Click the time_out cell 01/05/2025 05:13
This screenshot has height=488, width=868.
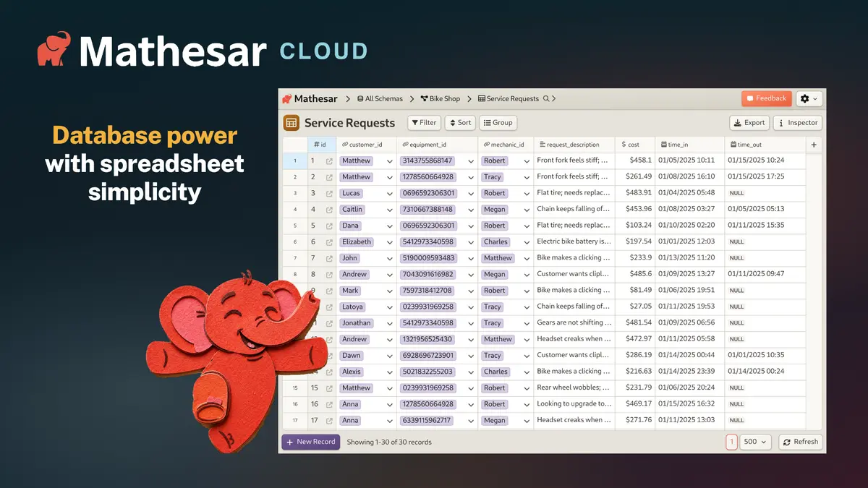click(765, 210)
